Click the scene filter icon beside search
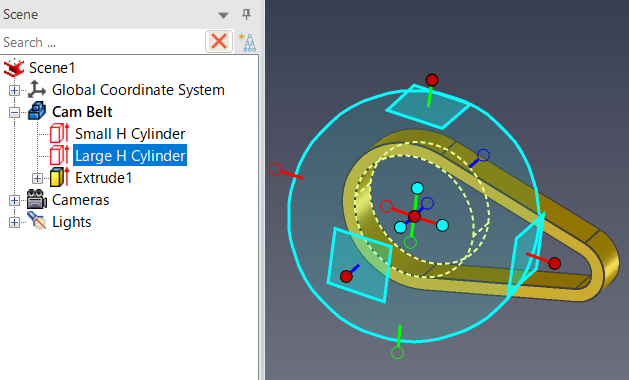Screen dimensions: 629x380 click(x=247, y=42)
